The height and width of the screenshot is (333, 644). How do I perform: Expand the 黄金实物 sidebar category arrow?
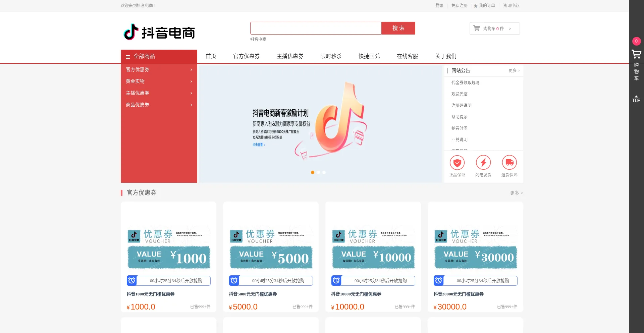pos(191,81)
